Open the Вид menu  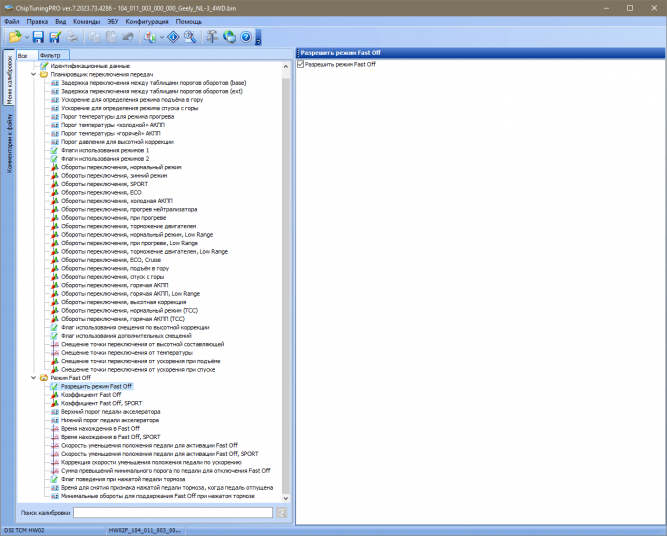60,21
